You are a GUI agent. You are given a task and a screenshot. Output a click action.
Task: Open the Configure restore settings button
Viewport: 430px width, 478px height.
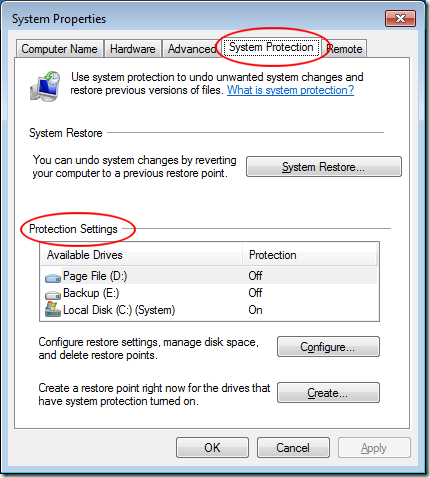[x=328, y=347]
